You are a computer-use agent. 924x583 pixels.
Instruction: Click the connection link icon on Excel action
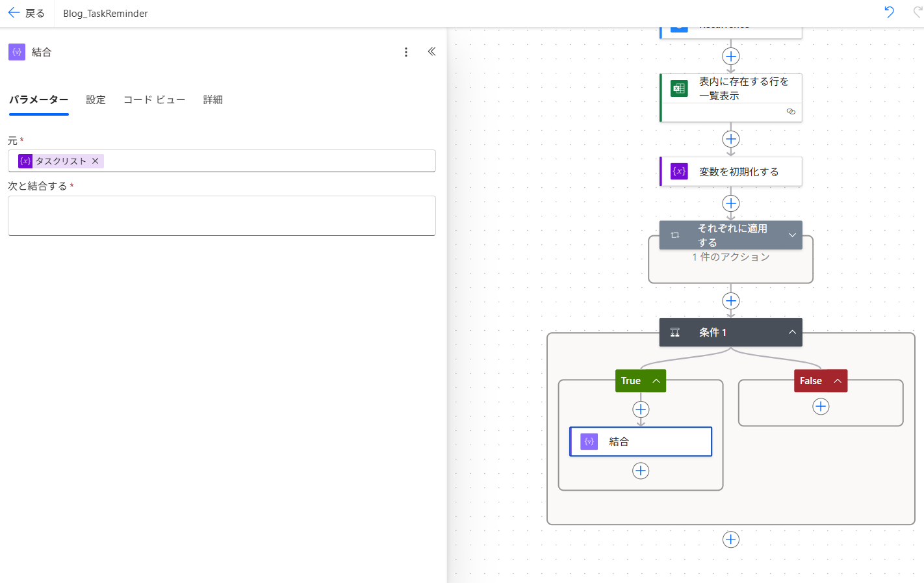[x=791, y=112]
